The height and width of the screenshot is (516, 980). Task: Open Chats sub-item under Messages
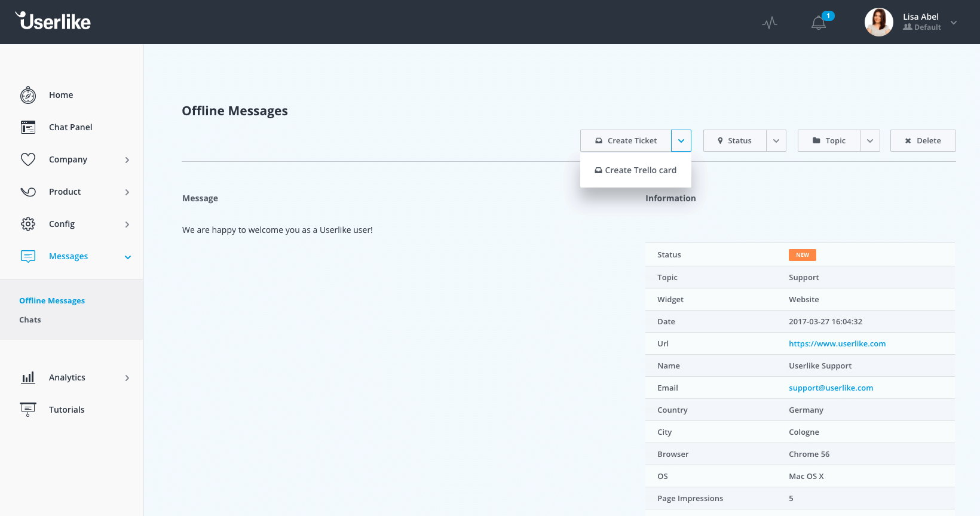coord(30,320)
